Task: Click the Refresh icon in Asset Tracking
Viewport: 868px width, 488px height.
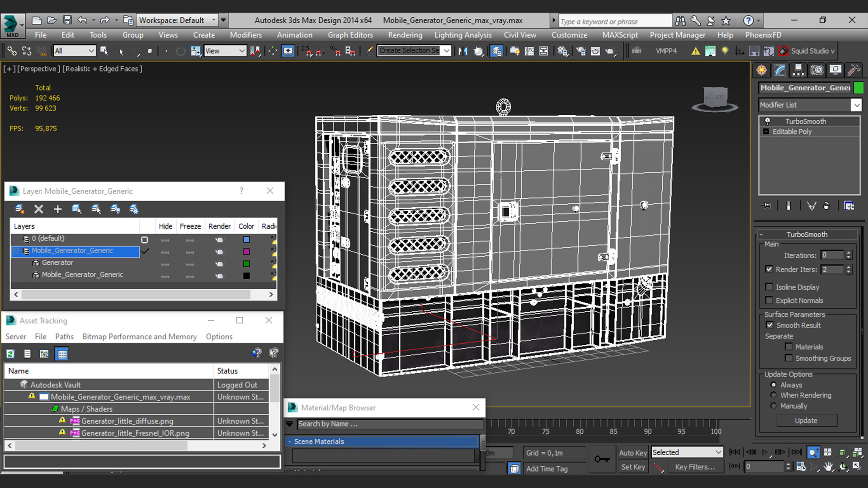Action: coord(10,354)
